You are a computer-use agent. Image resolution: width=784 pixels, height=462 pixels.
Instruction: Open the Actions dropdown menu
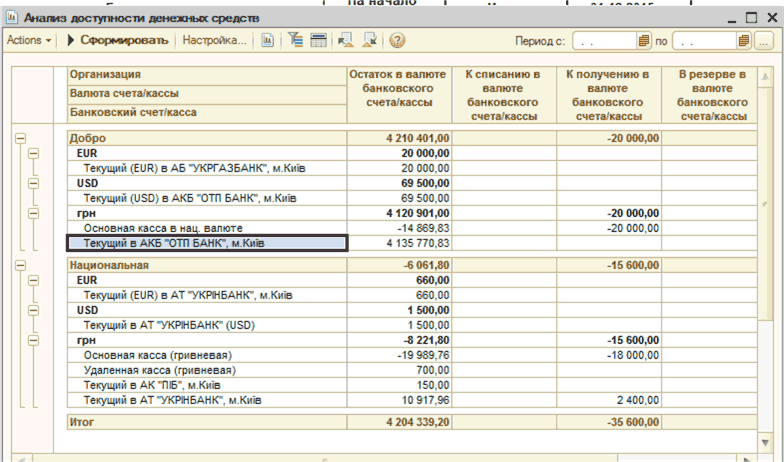tap(28, 41)
